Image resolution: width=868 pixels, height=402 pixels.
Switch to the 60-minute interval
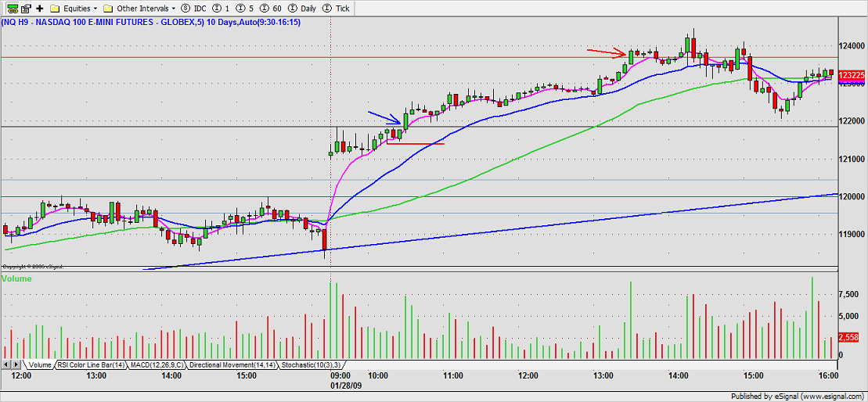(270, 9)
